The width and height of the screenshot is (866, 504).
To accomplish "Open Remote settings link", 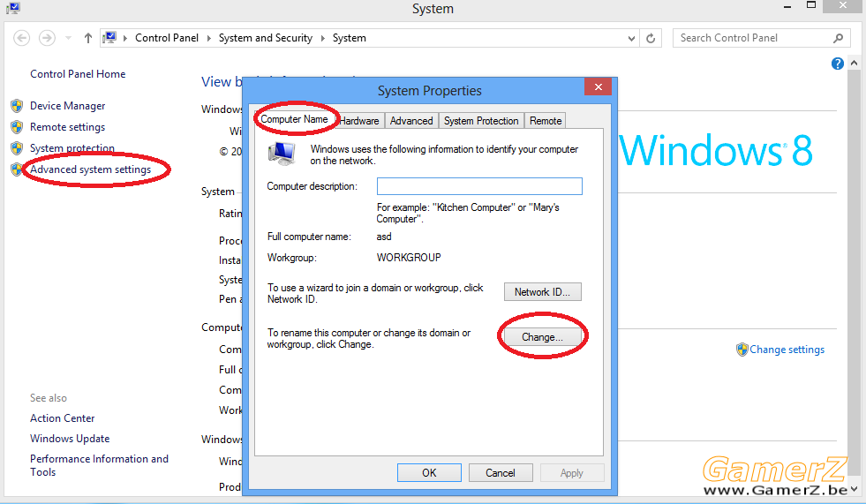I will pyautogui.click(x=67, y=127).
